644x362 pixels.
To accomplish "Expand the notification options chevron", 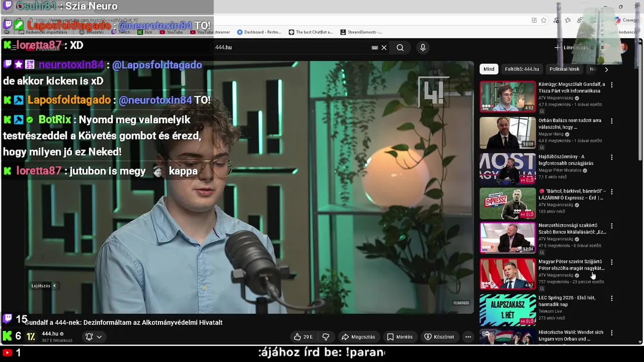I will pyautogui.click(x=99, y=337).
